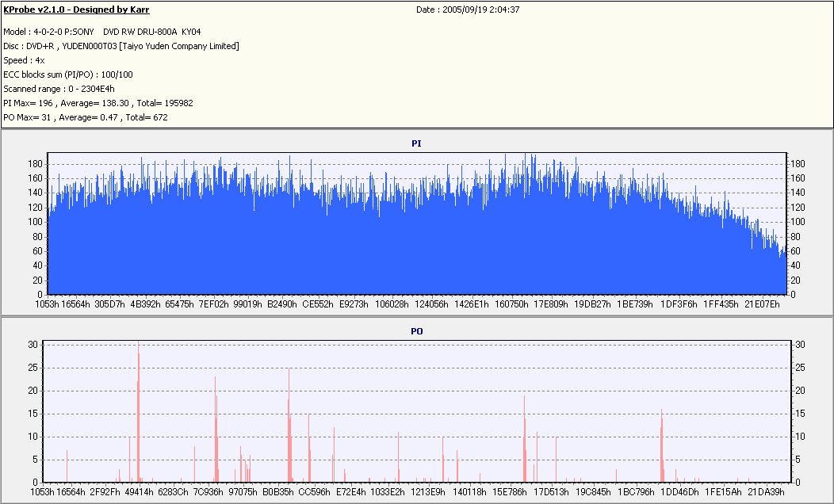Click the 'PO' chart title
The height and width of the screenshot is (504, 834).
click(x=416, y=331)
